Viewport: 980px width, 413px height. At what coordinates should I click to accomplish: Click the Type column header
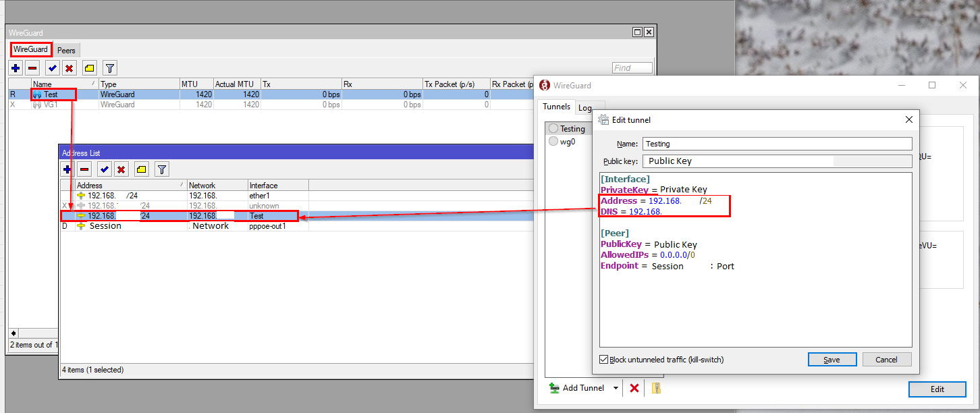click(138, 84)
